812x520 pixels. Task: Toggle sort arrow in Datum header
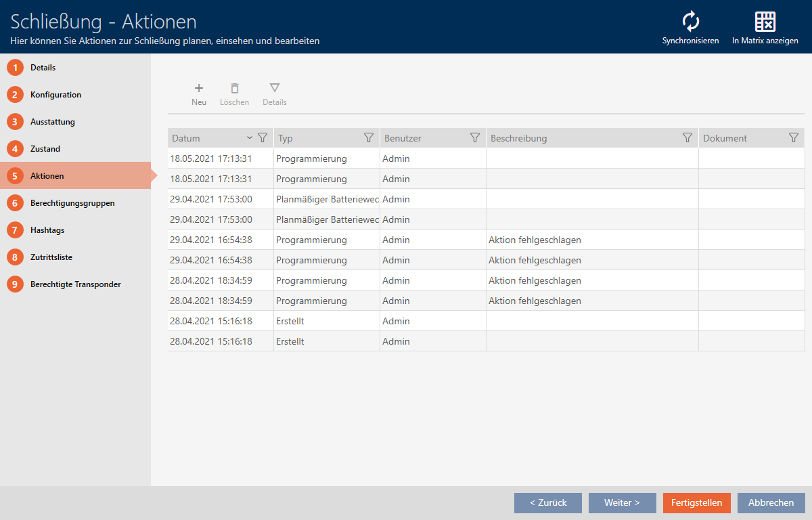pyautogui.click(x=250, y=137)
